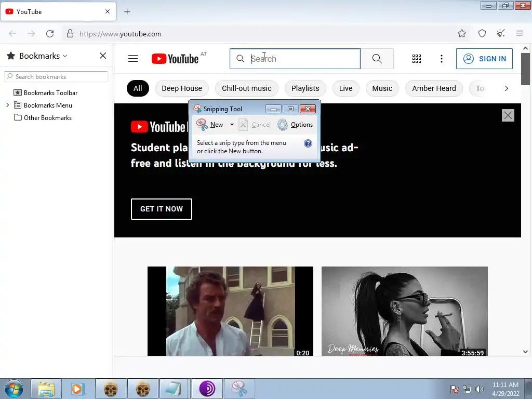Open the New snip type dropdown arrow
The height and width of the screenshot is (399, 532).
tap(232, 125)
